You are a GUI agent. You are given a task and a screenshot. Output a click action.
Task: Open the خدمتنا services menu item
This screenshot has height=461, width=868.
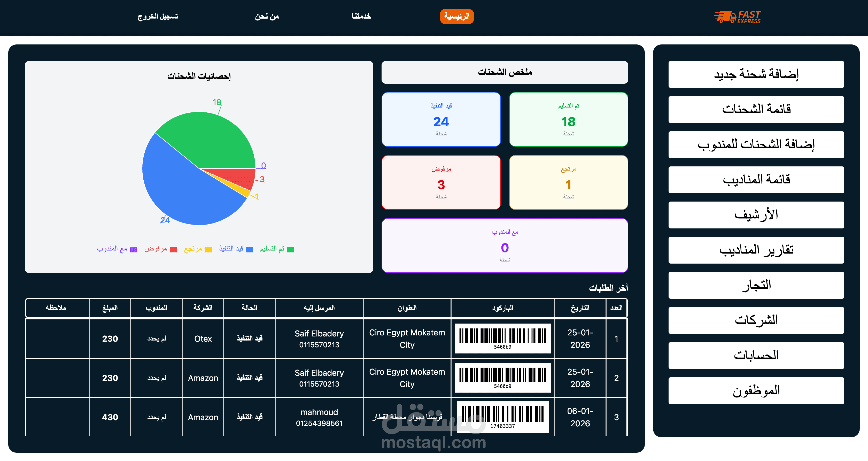click(x=361, y=16)
